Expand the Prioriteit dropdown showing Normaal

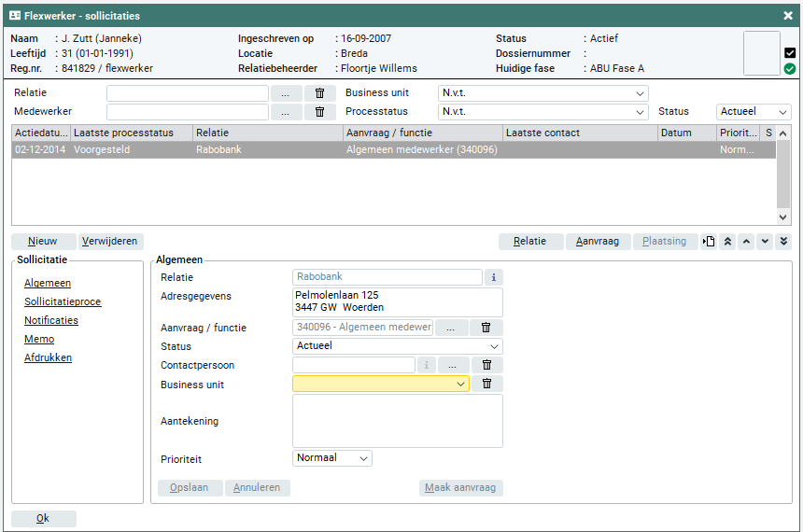pyautogui.click(x=332, y=458)
